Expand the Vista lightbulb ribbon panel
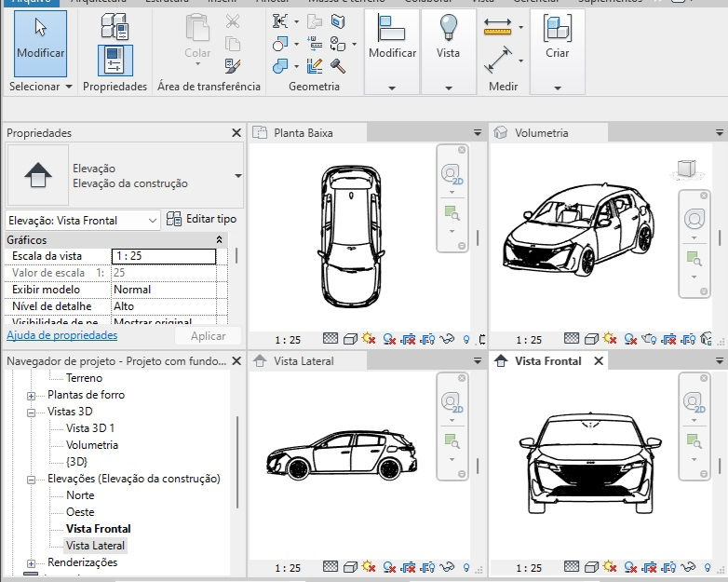728x582 pixels. (449, 88)
